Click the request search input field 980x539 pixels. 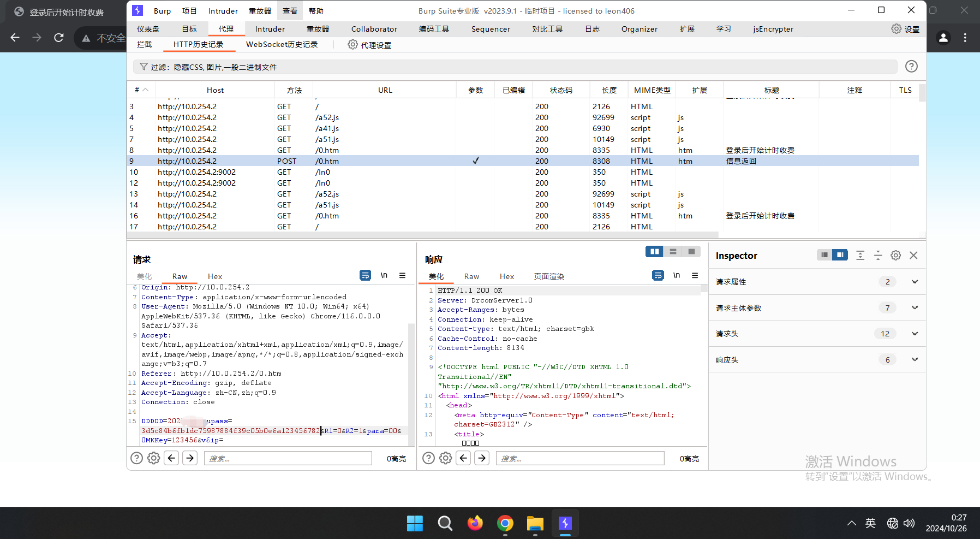click(288, 458)
